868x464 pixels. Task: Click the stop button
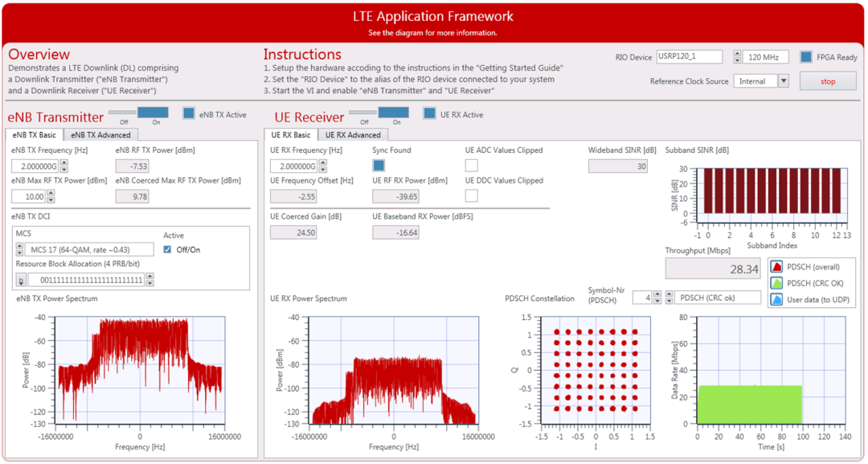[828, 81]
